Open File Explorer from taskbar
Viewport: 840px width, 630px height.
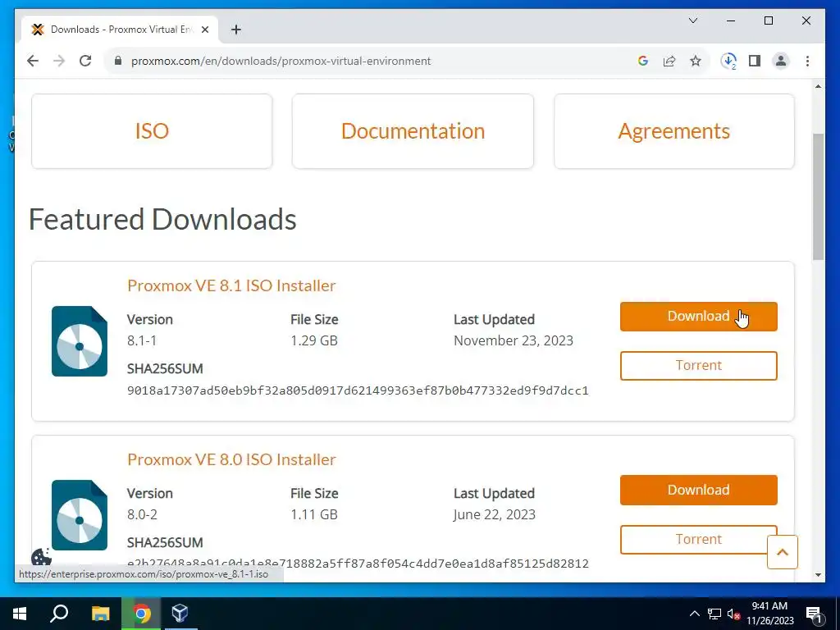click(100, 614)
